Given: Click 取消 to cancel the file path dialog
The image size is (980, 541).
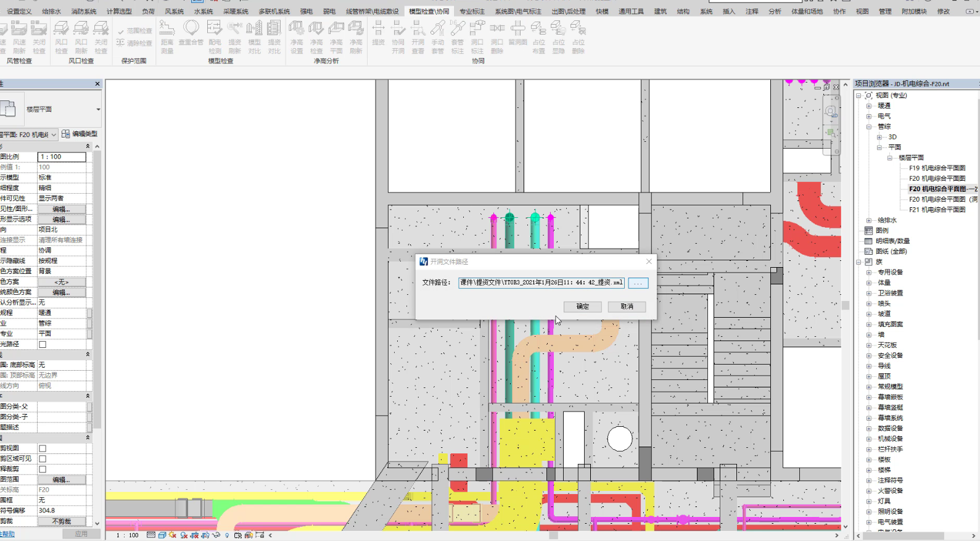Looking at the screenshot, I should tap(627, 307).
